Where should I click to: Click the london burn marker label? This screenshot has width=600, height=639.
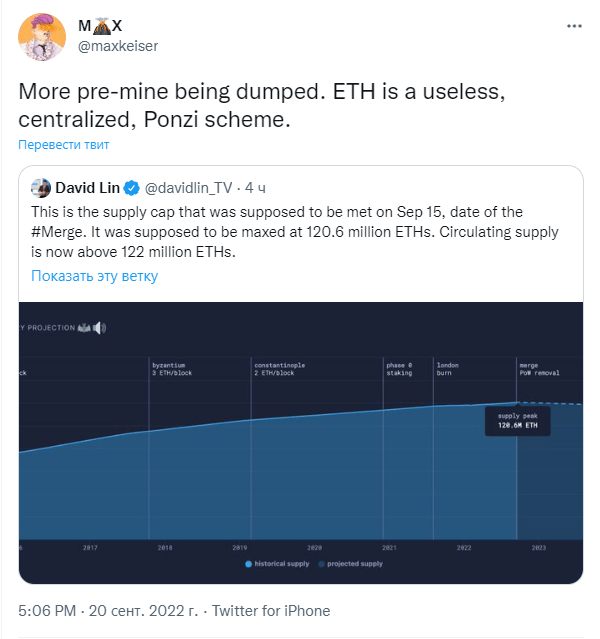(x=448, y=369)
